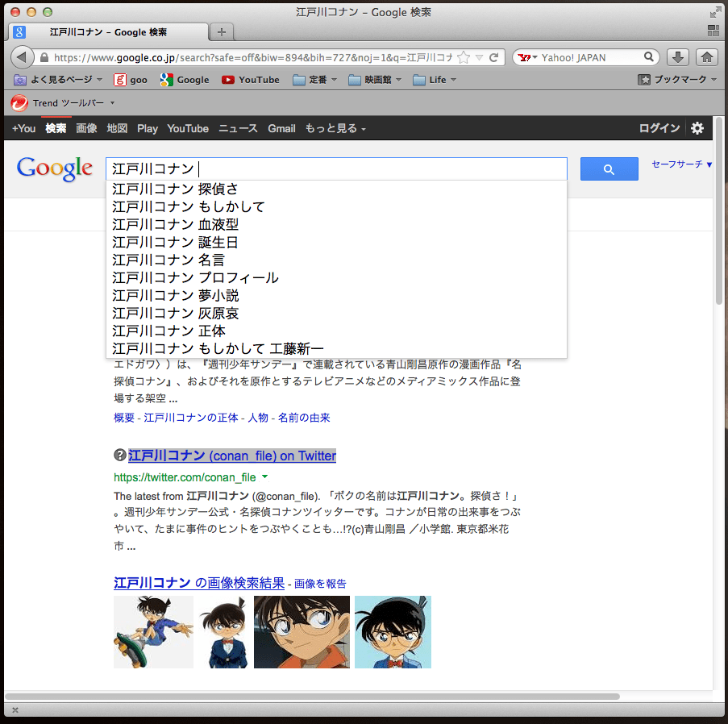
Task: Expand the Trend ツールバー dropdown
Action: (x=112, y=103)
